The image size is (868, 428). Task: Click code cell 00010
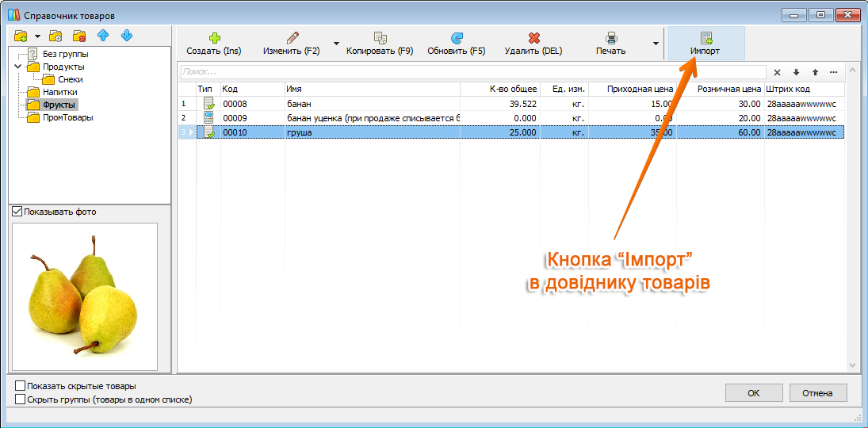click(253, 132)
